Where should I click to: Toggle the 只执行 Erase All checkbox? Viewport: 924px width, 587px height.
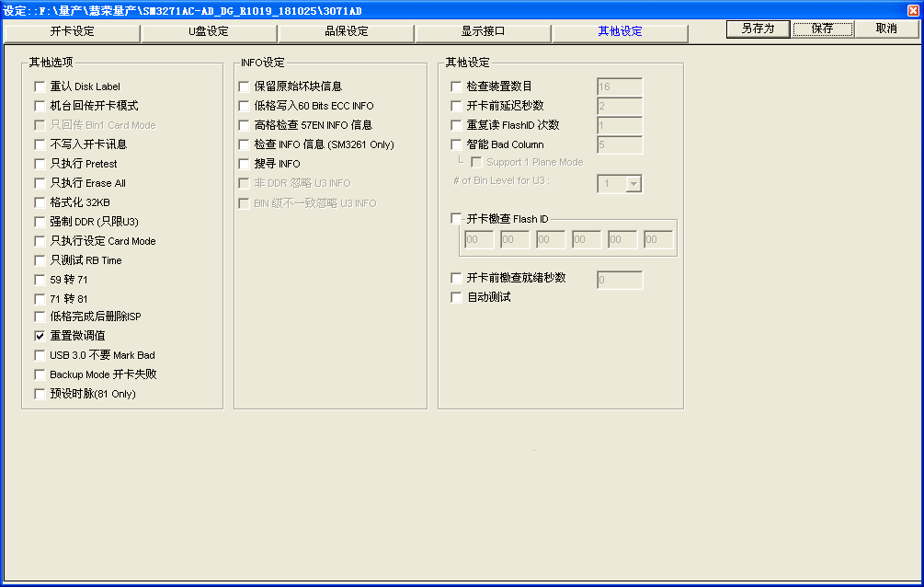click(40, 183)
